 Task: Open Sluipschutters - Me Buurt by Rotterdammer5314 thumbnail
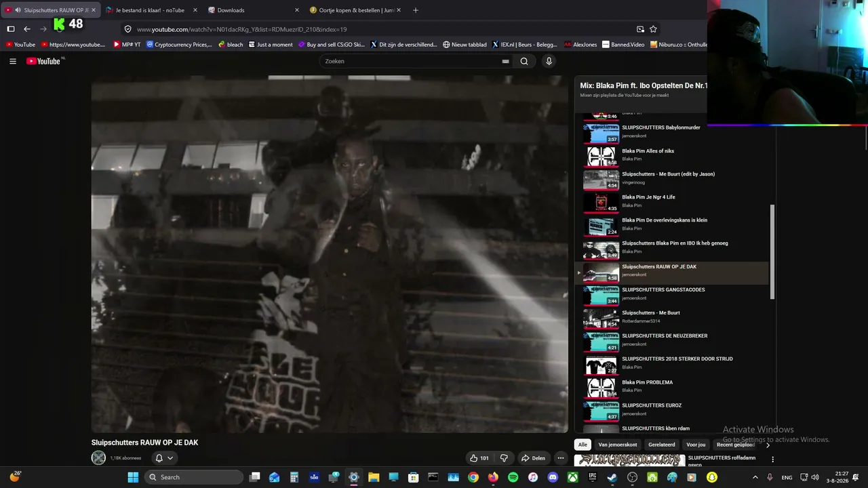coord(601,319)
